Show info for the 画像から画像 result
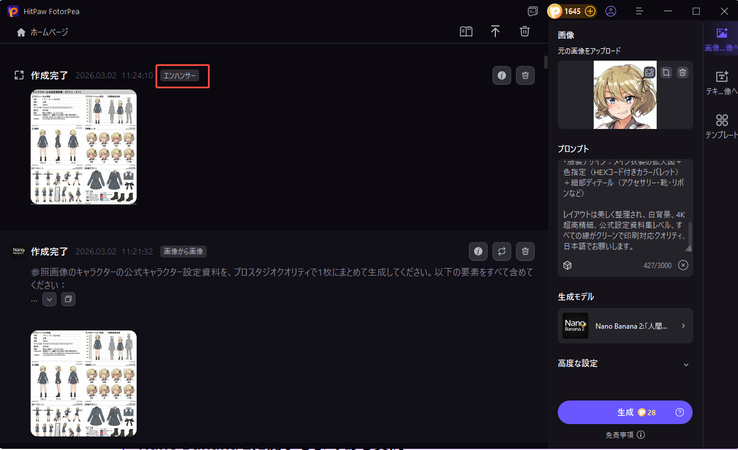Viewport: 738px width, 450px height. pyautogui.click(x=478, y=251)
